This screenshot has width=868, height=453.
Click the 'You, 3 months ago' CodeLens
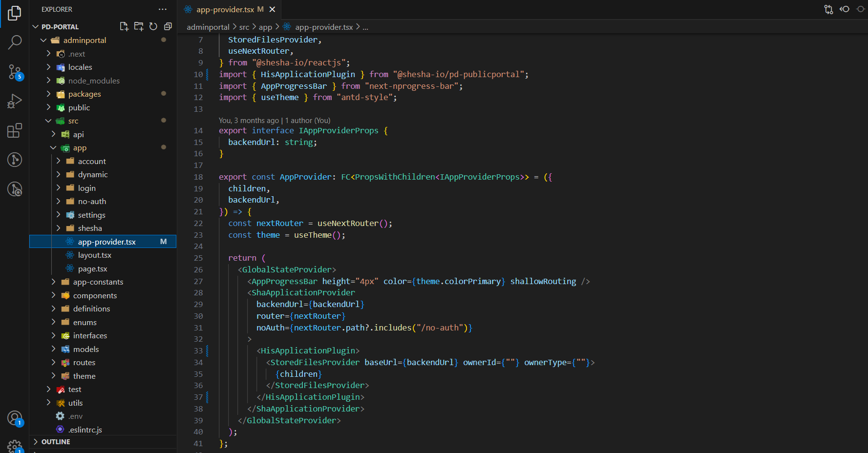[x=249, y=120]
